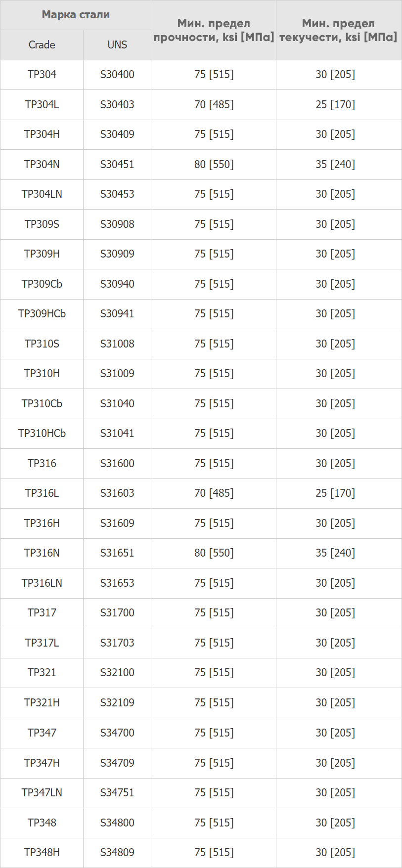
Task: Select the TP316LN grade cell
Action: click(42, 583)
